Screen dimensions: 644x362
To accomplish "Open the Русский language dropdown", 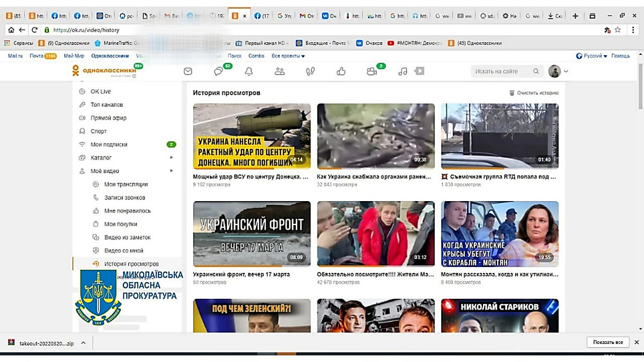I will coord(592,56).
